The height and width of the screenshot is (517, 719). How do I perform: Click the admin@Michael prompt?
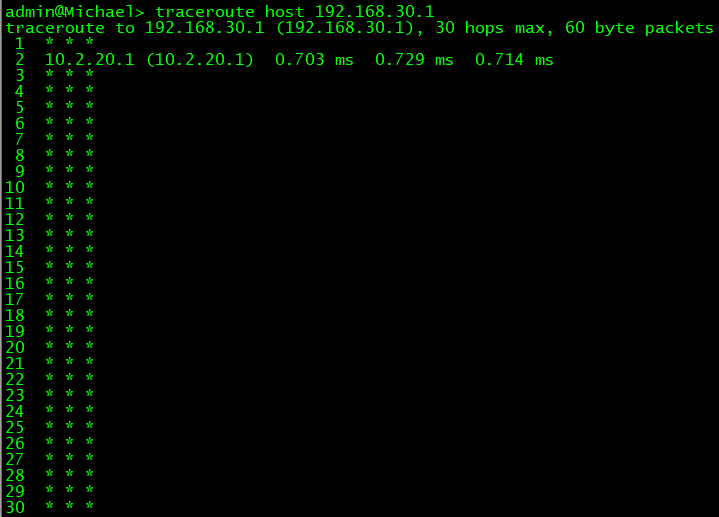click(75, 11)
